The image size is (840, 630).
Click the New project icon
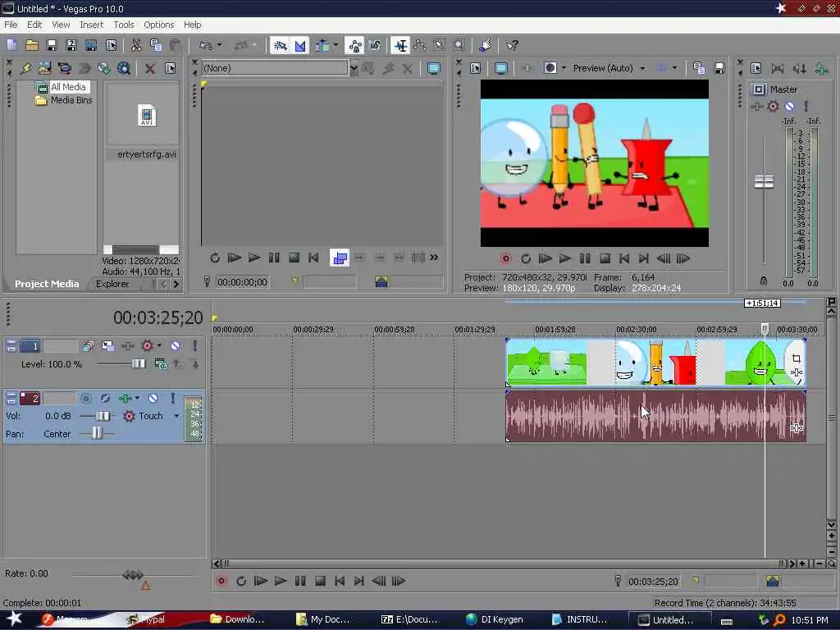(11, 46)
